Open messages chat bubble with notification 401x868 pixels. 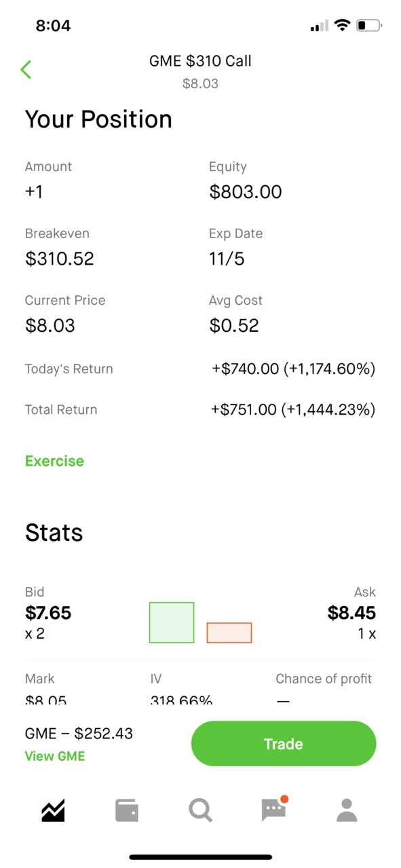point(275,809)
